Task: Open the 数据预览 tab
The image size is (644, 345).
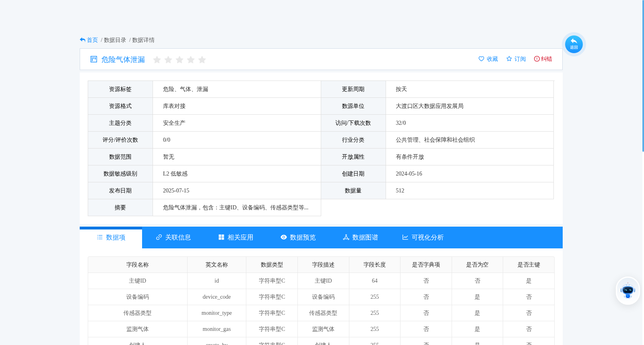Action: pos(298,238)
